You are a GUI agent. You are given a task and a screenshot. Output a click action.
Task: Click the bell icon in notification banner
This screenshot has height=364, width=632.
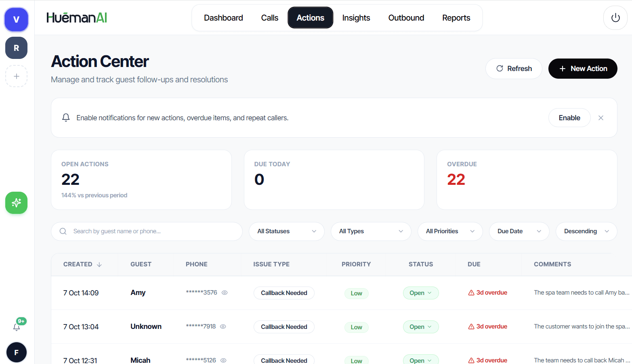pyautogui.click(x=66, y=117)
